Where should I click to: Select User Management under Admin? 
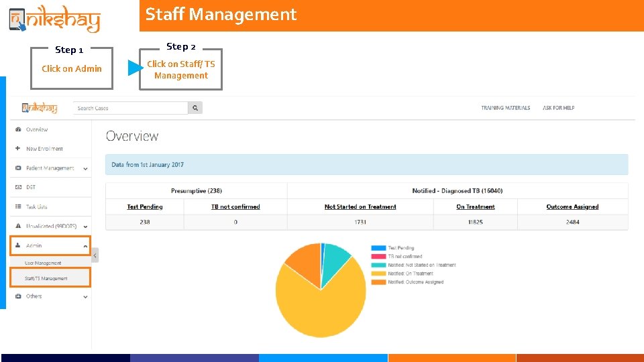coord(43,263)
